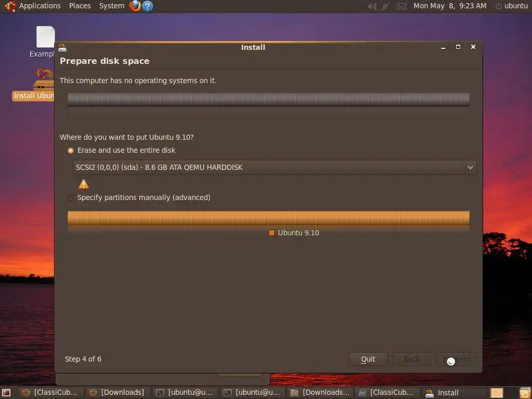Open the Places menu
The image size is (532, 399).
(79, 6)
